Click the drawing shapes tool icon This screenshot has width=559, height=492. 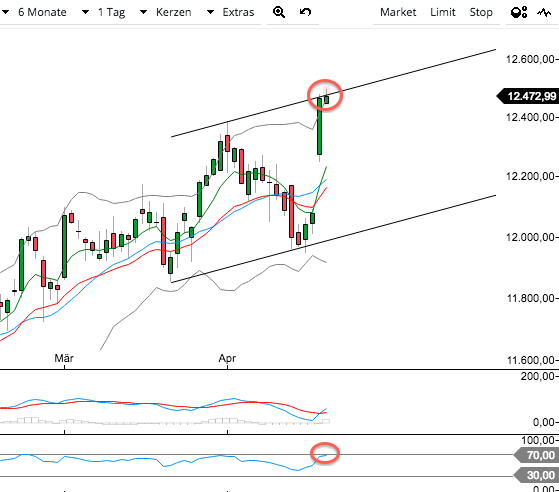pyautogui.click(x=519, y=12)
